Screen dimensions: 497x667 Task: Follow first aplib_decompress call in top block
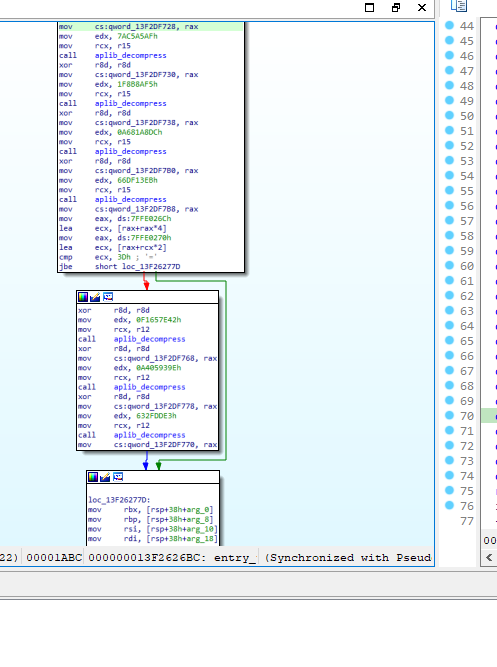[x=131, y=55]
